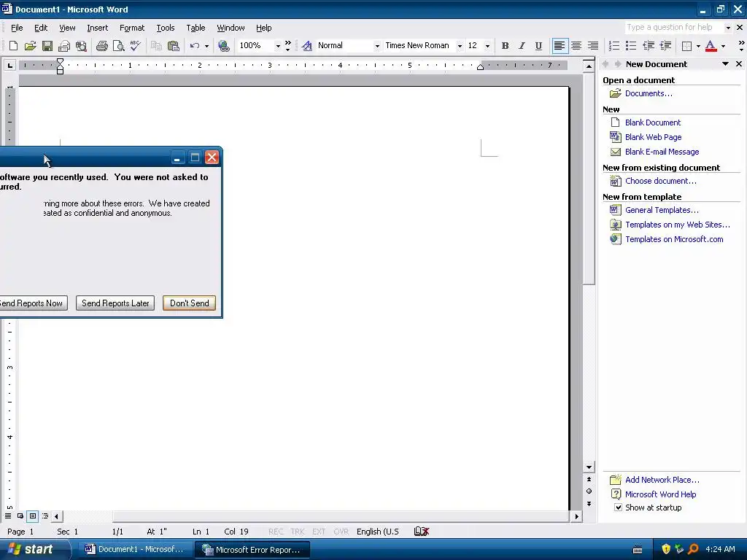Apply the red font color swatch
The image size is (747, 560).
coord(711,46)
